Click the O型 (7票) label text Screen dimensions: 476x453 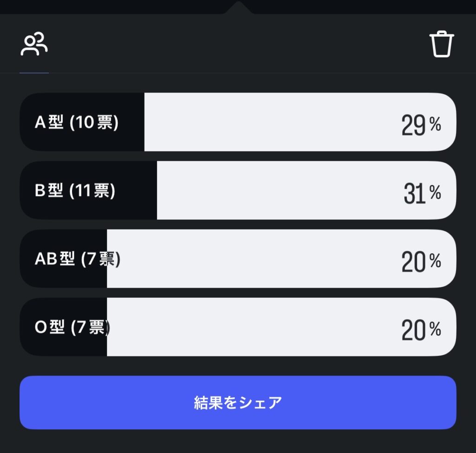(x=72, y=328)
